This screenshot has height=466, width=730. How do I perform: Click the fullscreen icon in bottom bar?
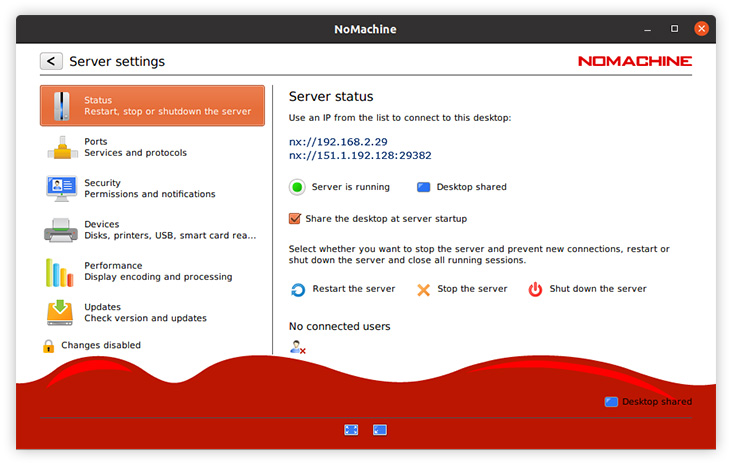pos(351,430)
